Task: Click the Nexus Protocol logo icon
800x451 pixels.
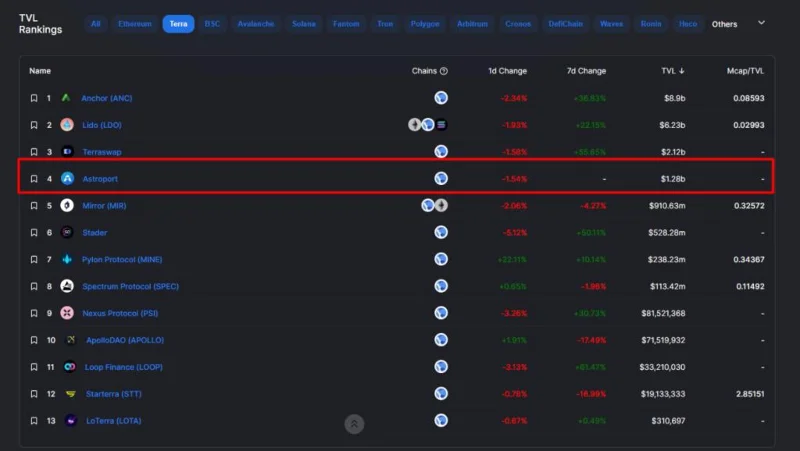Action: [67, 313]
